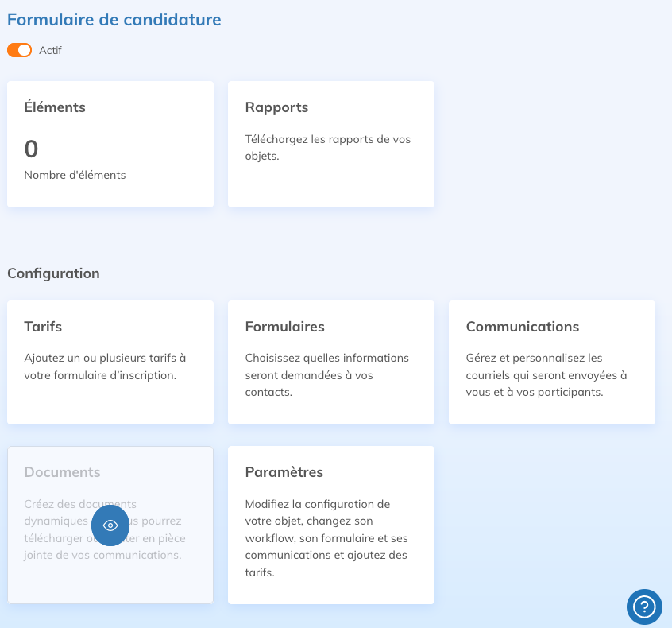The width and height of the screenshot is (672, 628).
Task: Open the Communications card
Action: click(551, 362)
